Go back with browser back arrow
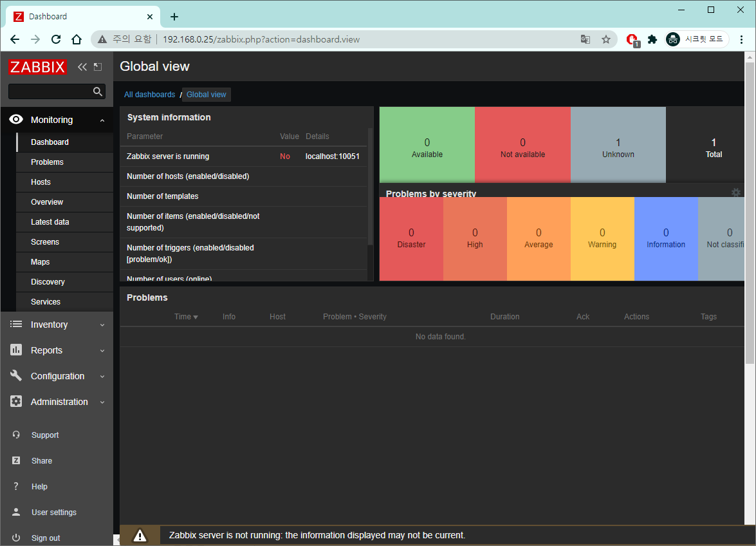 [x=15, y=39]
